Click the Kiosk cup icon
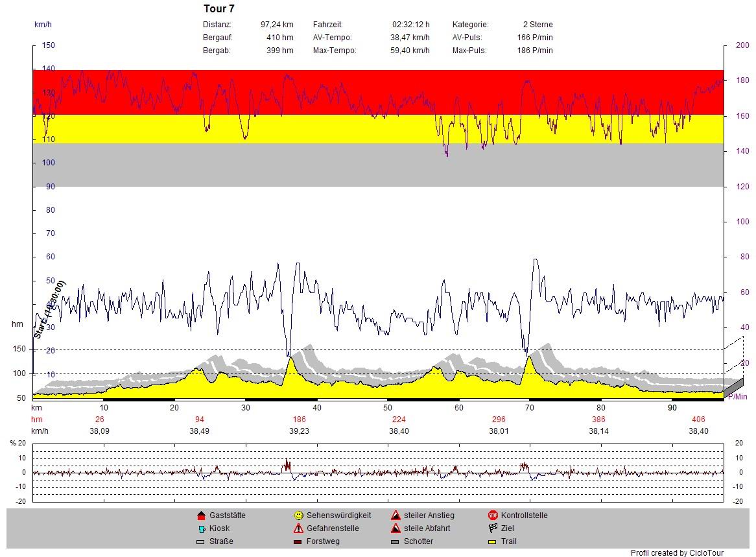 pos(200,528)
